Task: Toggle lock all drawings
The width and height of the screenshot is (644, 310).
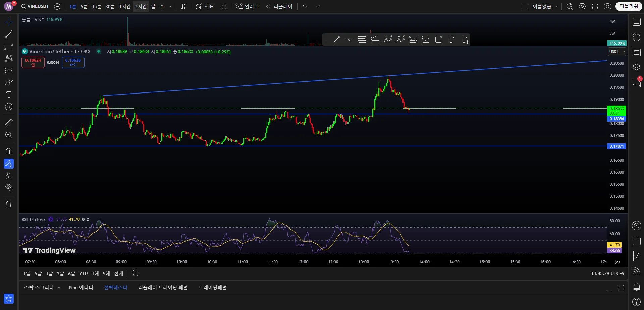Action: 9,176
